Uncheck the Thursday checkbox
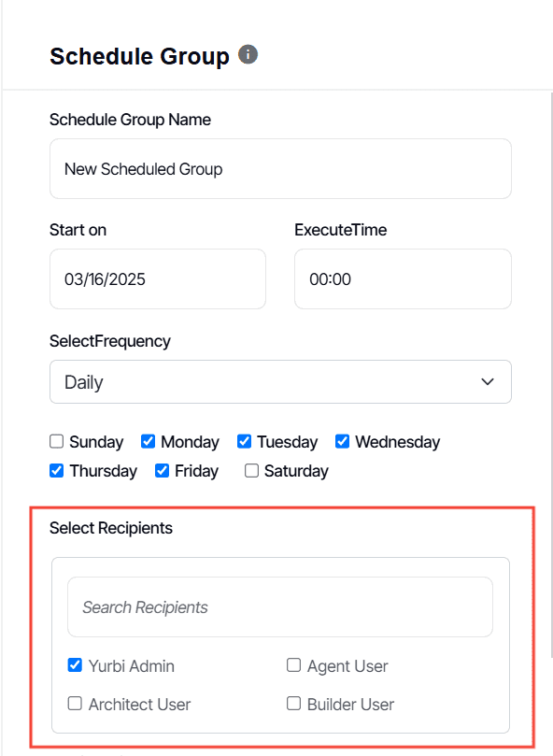Screen dimensions: 553x756 click(x=56, y=471)
